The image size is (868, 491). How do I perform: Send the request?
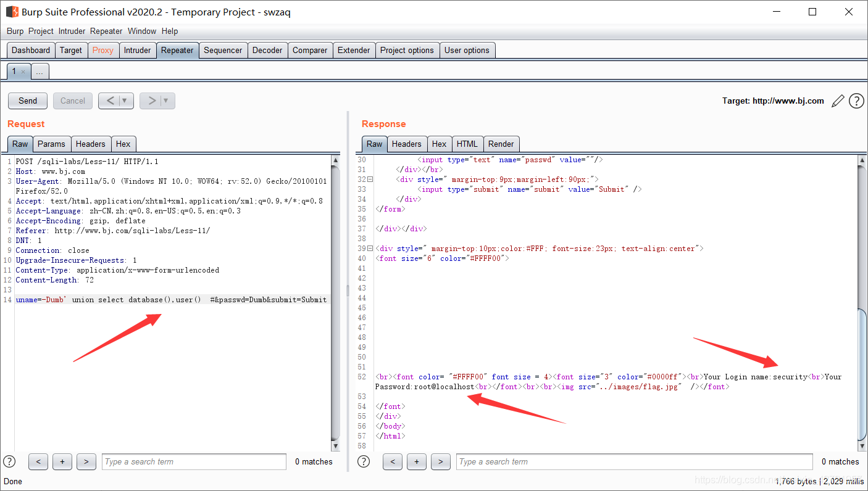coord(28,101)
